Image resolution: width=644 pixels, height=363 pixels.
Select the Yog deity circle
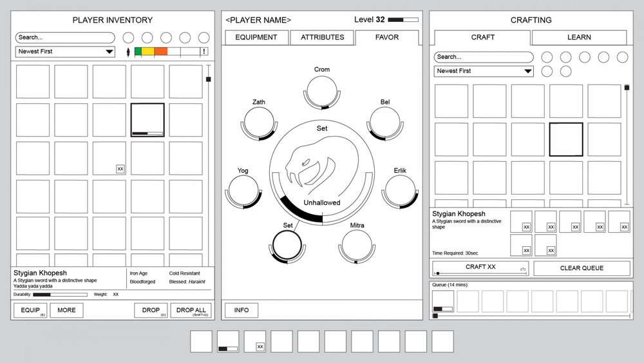click(x=243, y=191)
